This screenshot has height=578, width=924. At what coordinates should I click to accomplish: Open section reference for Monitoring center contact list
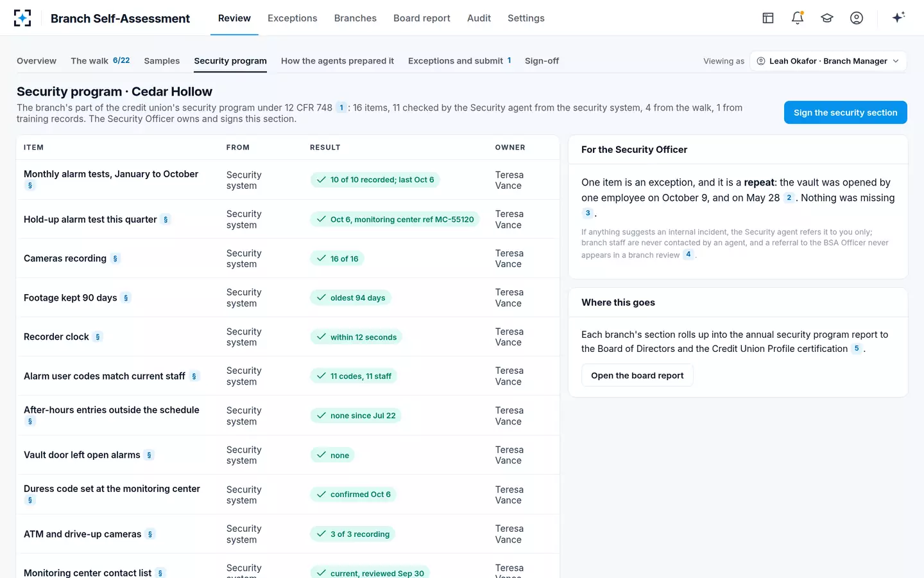(160, 573)
